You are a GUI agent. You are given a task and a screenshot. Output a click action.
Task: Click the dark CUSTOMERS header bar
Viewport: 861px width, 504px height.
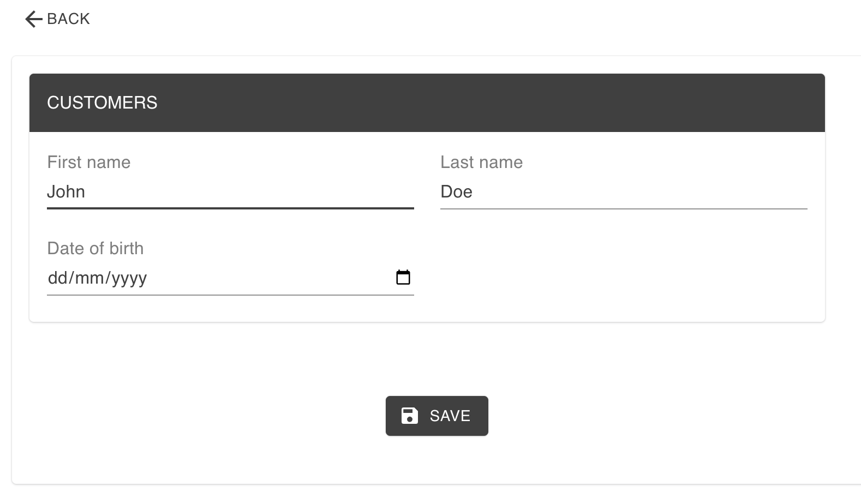coord(427,103)
